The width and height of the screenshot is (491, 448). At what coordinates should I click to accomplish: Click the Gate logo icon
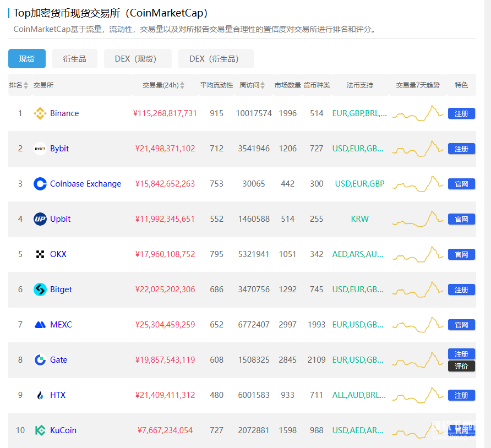point(40,360)
